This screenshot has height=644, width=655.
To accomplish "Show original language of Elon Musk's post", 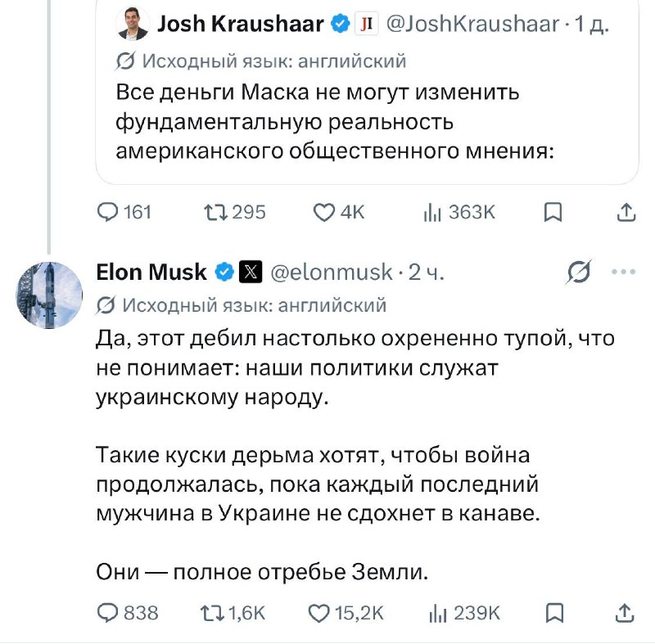I will (x=241, y=305).
